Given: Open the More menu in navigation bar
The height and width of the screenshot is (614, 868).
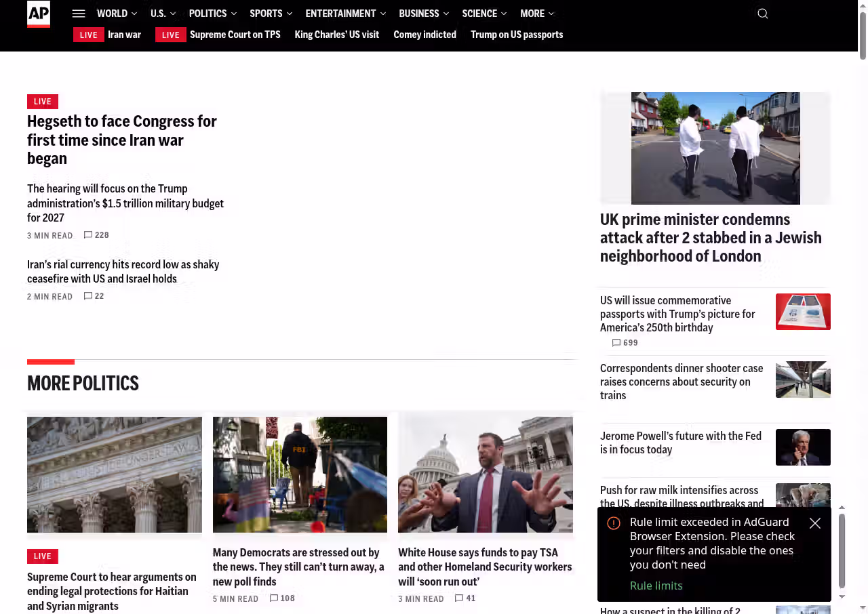Looking at the screenshot, I should [x=536, y=14].
